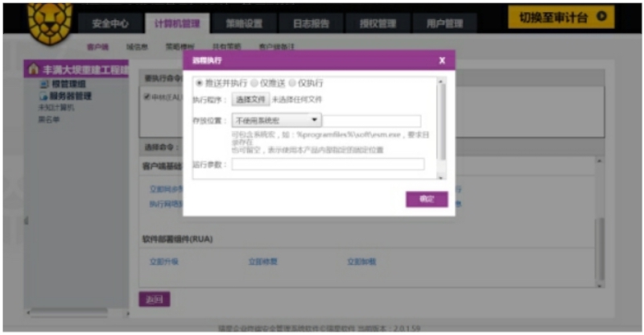Viewport: 644px width, 335px height.
Task: Select the 推送并执行 radio option
Action: pos(200,83)
